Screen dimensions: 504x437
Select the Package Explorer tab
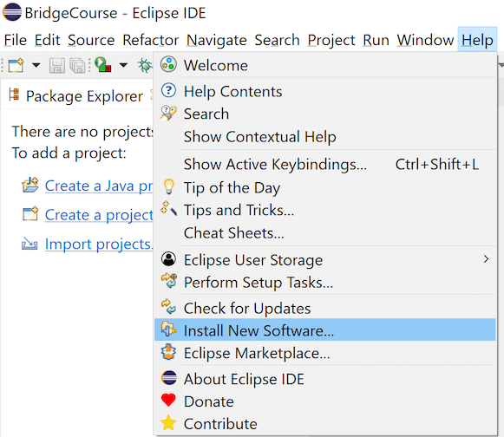[84, 96]
